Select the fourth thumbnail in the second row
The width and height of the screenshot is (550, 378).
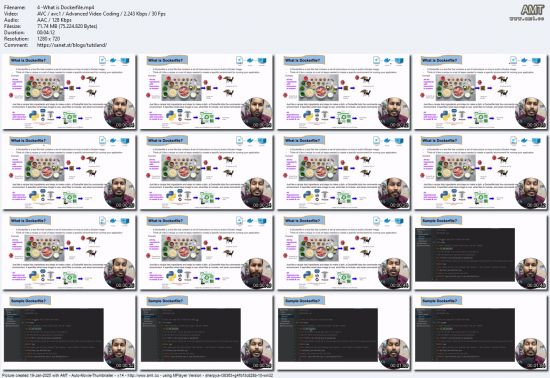pyautogui.click(x=481, y=172)
